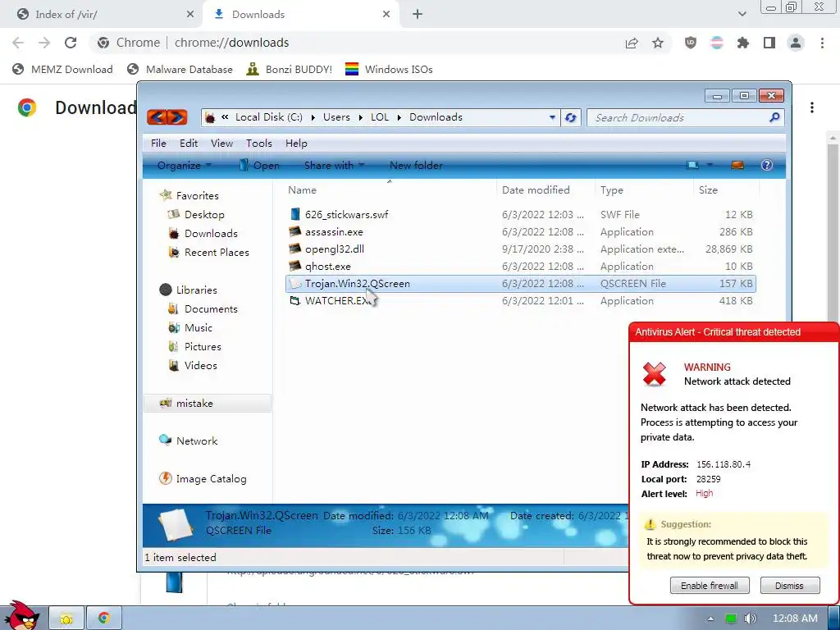
Task: Open the Bonzi BUDDY! bookmark
Action: (290, 69)
